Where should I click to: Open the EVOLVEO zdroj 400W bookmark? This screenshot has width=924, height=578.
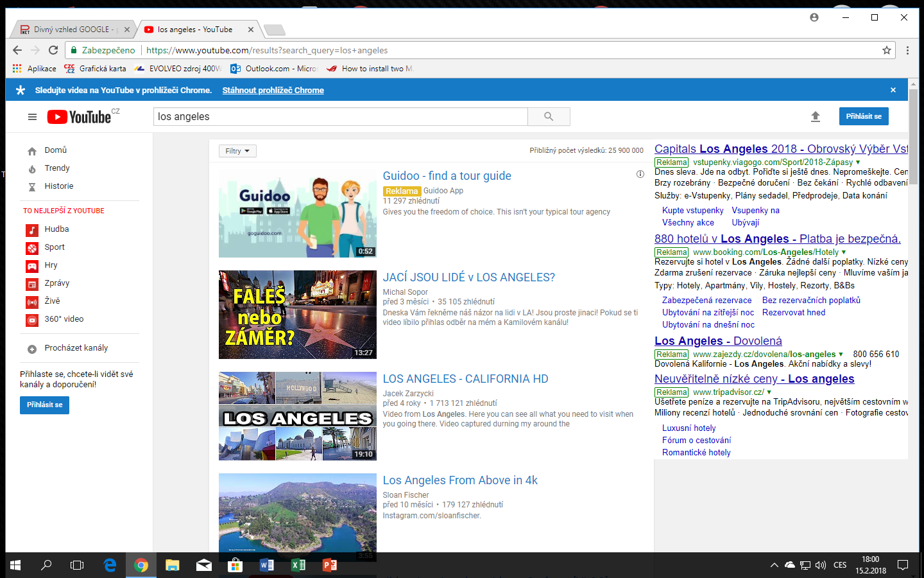coord(178,69)
